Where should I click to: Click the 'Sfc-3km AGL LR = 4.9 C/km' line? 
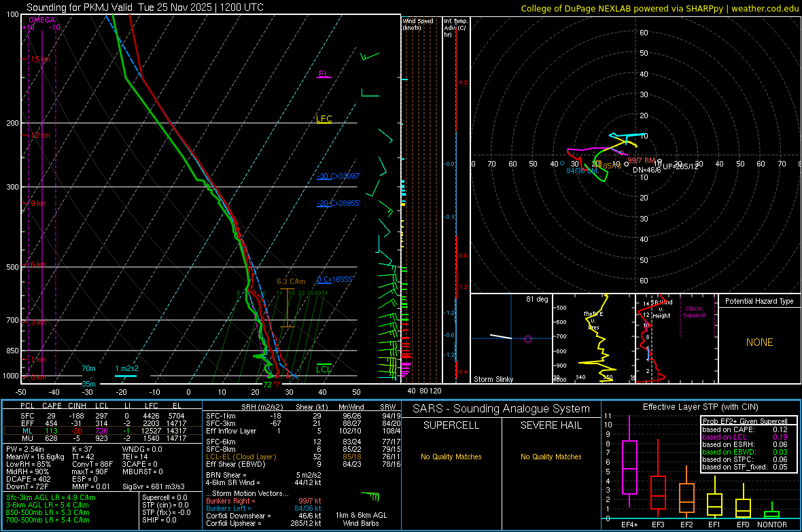(x=51, y=497)
